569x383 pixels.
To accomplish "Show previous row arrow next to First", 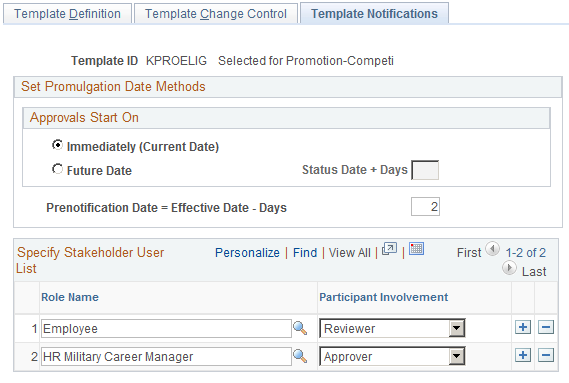I will pos(492,249).
